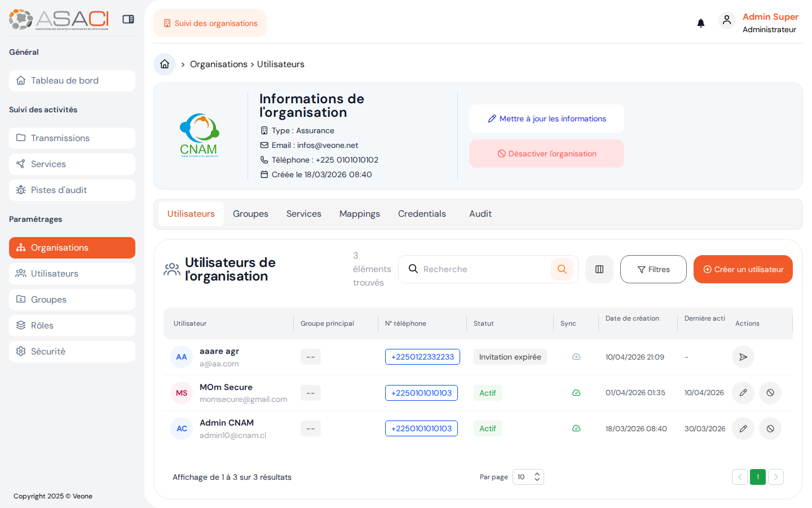
Task: Click the home icon in the breadcrumb
Action: click(164, 64)
